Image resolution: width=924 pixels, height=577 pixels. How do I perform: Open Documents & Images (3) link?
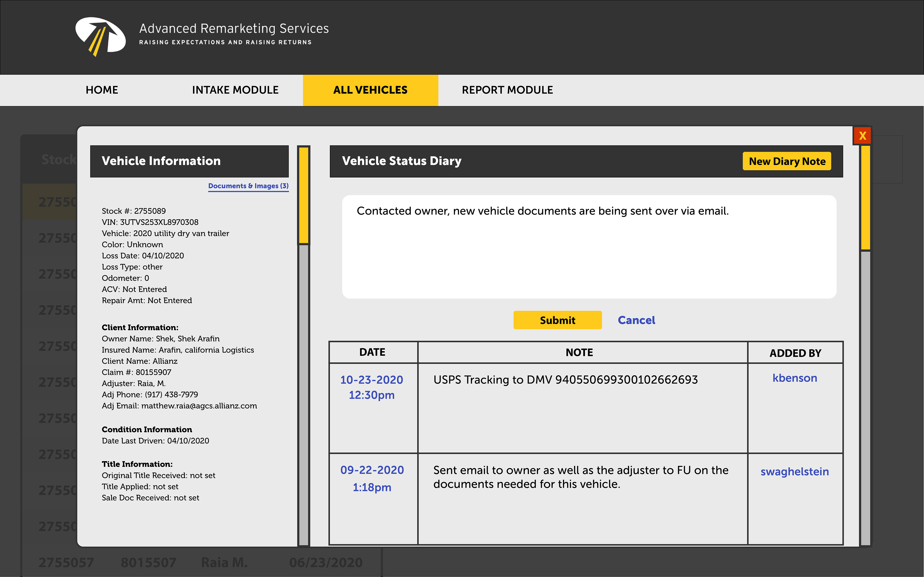[x=248, y=186]
